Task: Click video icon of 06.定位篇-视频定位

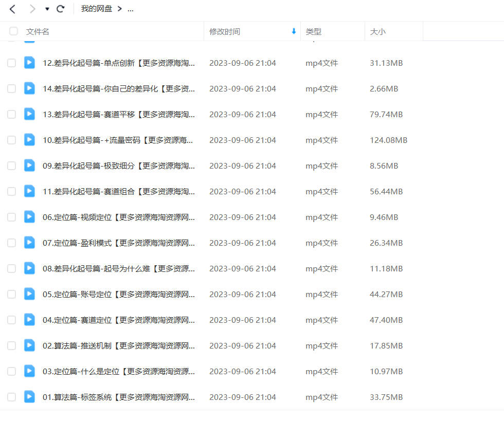Action: point(29,216)
